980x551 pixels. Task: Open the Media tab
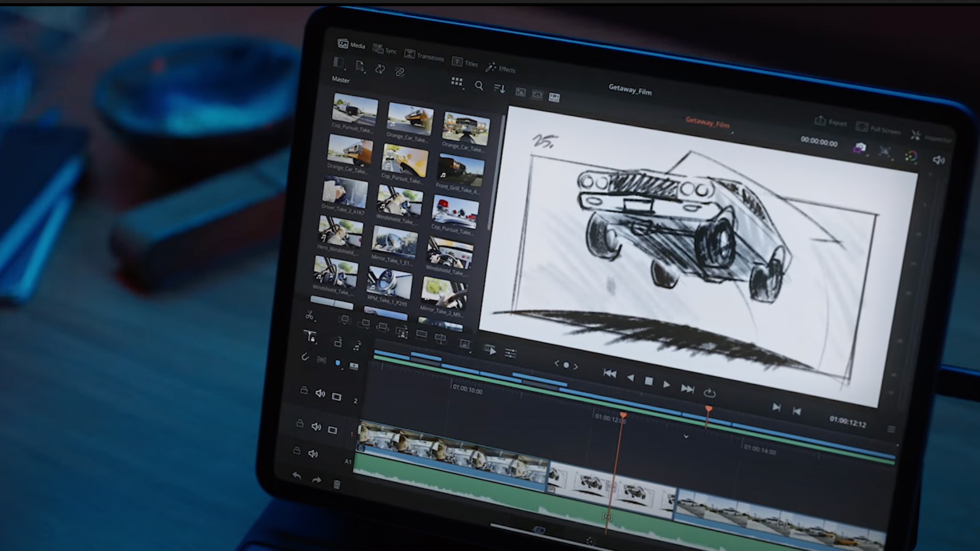pyautogui.click(x=352, y=45)
